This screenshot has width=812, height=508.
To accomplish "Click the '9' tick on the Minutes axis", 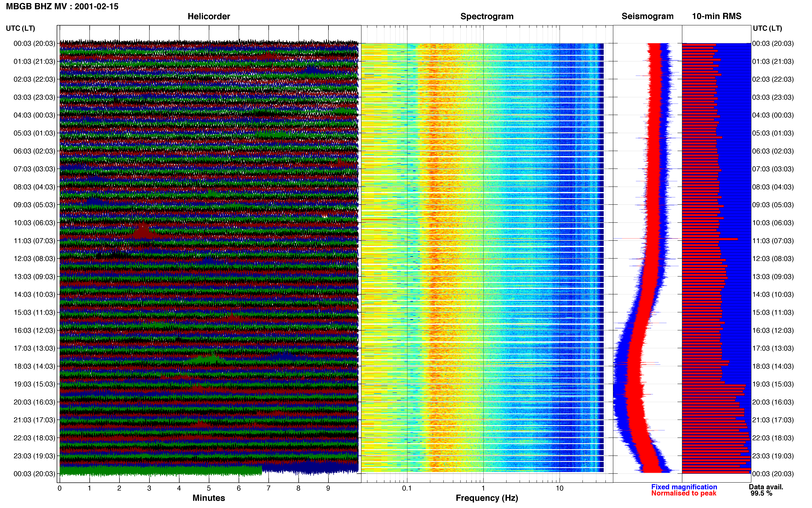I will [328, 488].
